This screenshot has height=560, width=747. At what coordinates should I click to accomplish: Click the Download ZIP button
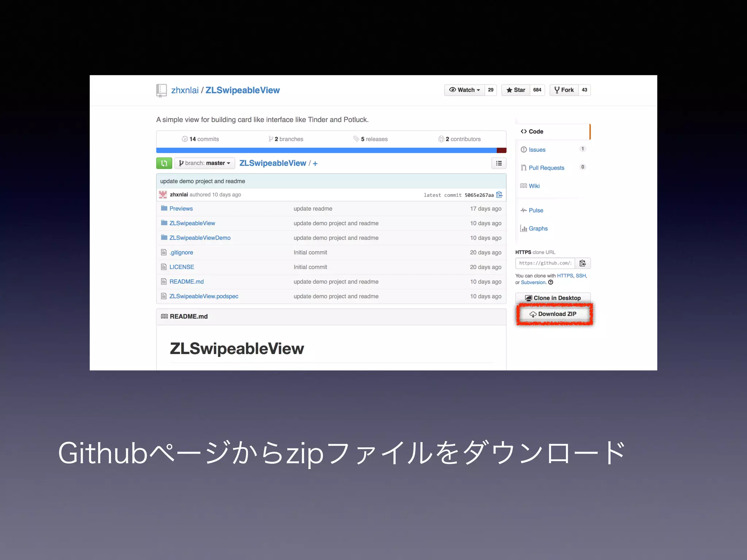(553, 314)
